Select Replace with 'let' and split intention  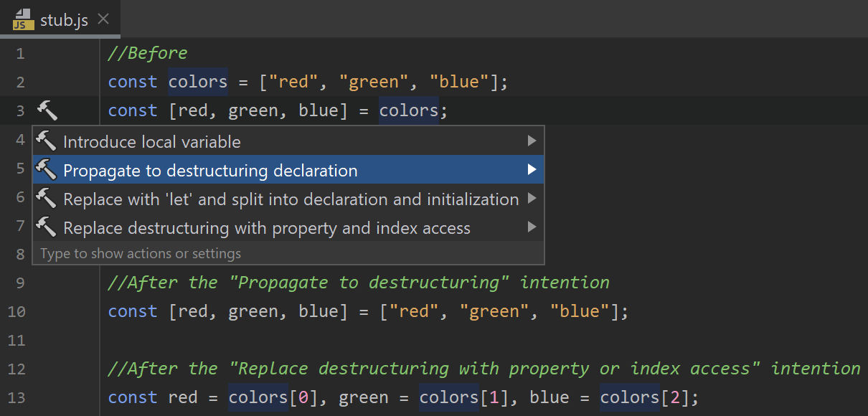coord(291,199)
